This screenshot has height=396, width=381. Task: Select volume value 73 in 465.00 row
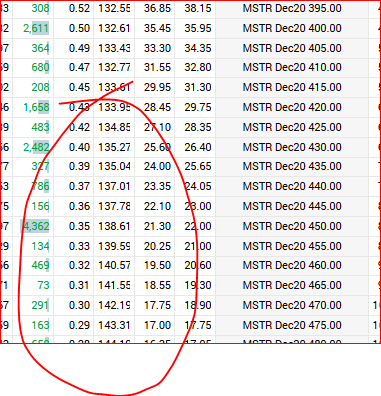43,285
